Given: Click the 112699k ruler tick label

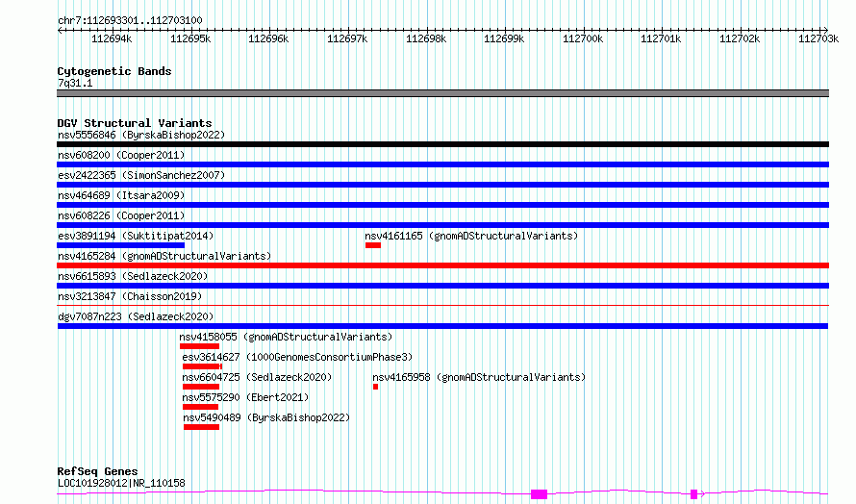Looking at the screenshot, I should [x=504, y=38].
